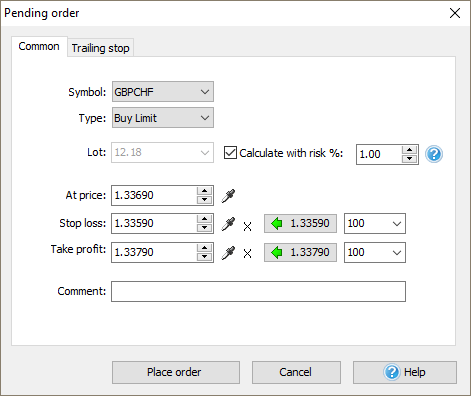
Task: Decrease Stop loss with down arrow
Action: tap(204, 228)
